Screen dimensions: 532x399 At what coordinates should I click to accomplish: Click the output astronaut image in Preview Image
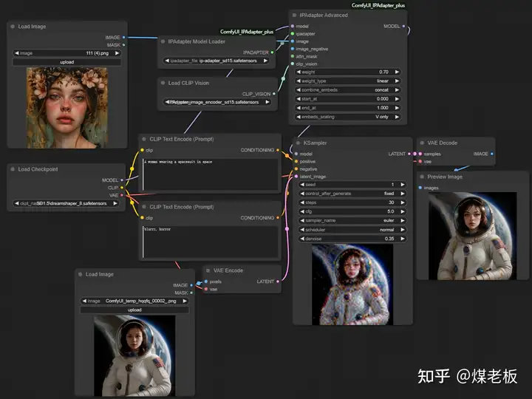473,236
